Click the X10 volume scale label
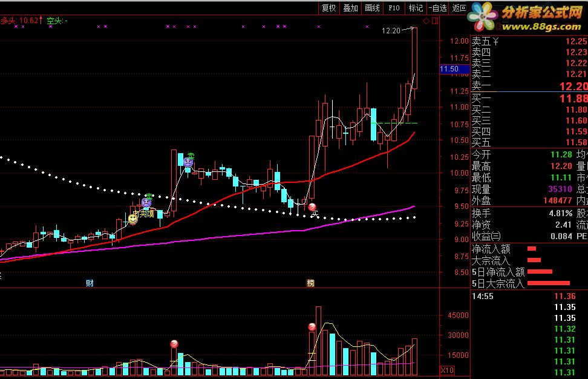This screenshot has width=588, height=379. coord(446,371)
